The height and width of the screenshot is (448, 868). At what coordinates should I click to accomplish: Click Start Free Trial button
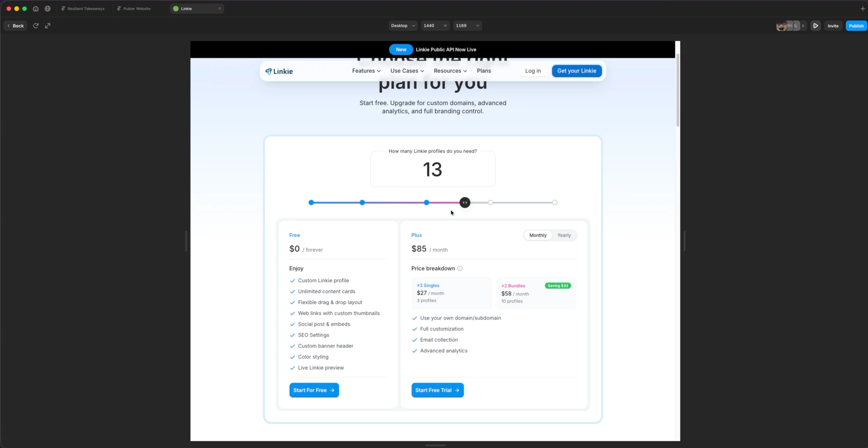click(437, 390)
